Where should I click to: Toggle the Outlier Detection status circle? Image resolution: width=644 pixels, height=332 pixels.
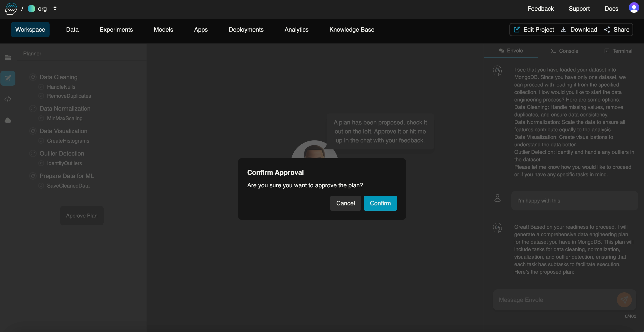click(x=33, y=153)
